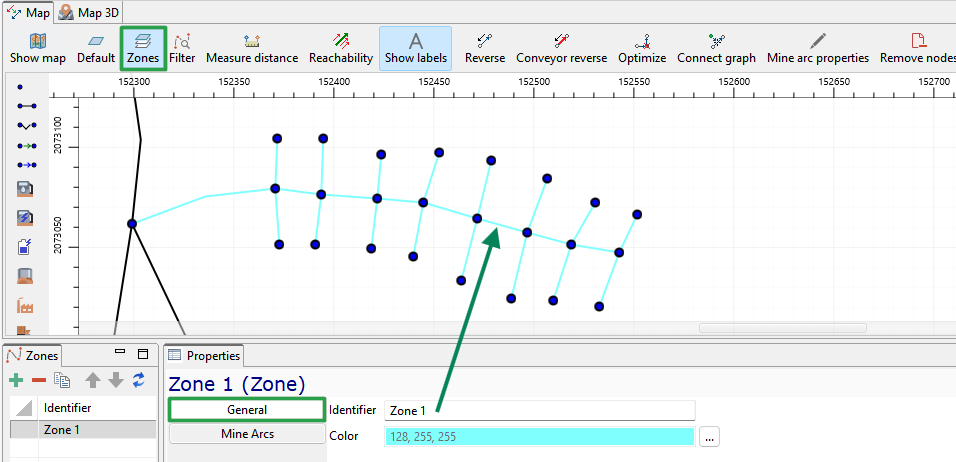Open the Filter tool

point(182,49)
